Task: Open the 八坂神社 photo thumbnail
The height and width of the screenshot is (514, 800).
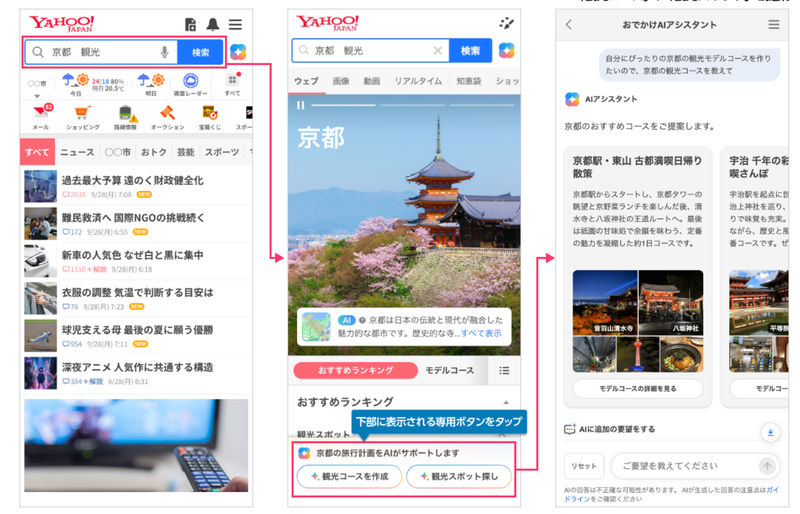Action: (x=671, y=303)
